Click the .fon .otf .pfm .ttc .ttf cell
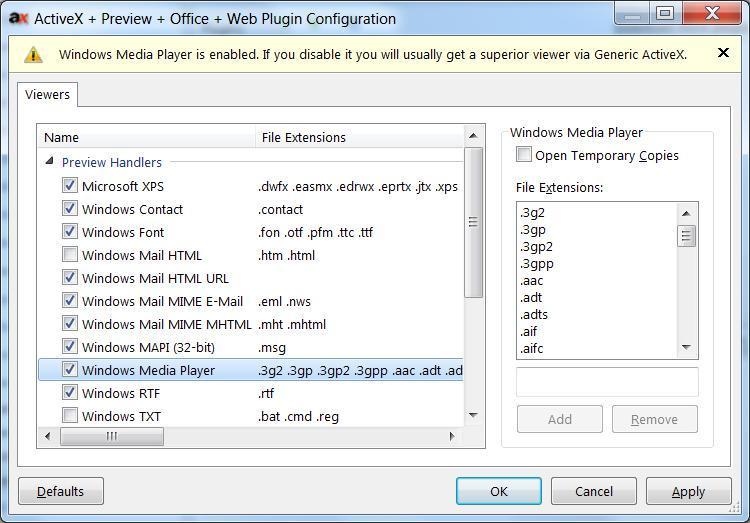The width and height of the screenshot is (750, 523). tap(316, 232)
